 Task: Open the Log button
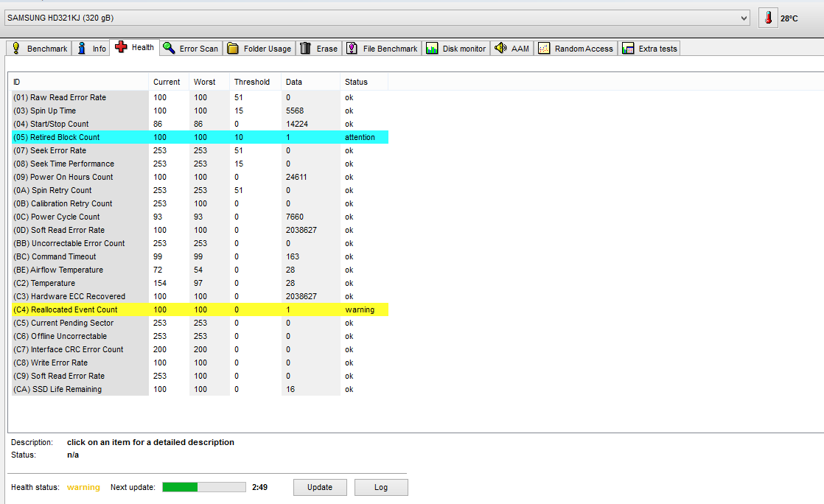[x=381, y=487]
